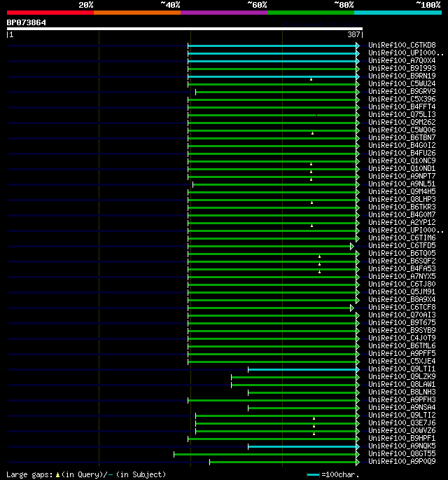
Task: Select the UniRef100_A9NSA4 label
Action: click(x=402, y=407)
